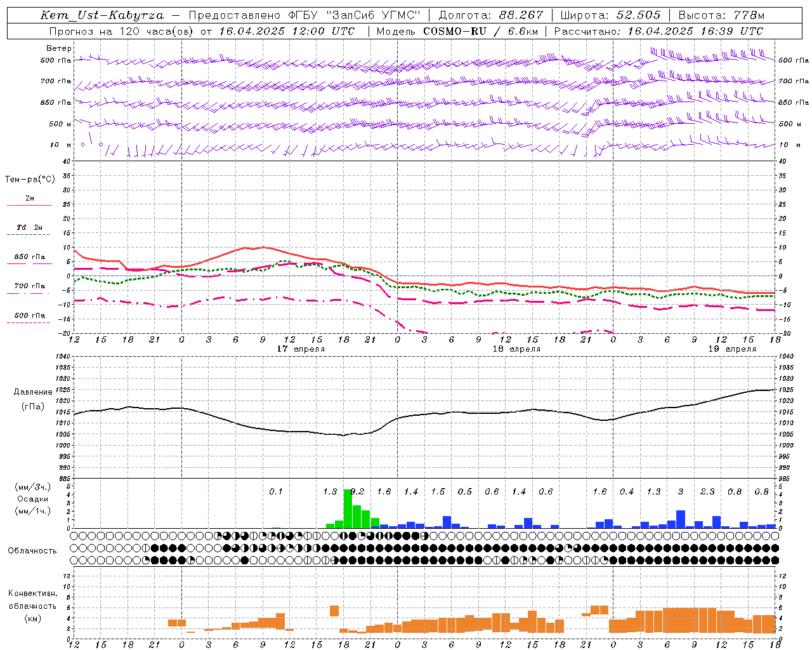Image resolution: width=812 pixels, height=650 pixels.
Task: Select the 19 апреля date label
Action: 732,349
